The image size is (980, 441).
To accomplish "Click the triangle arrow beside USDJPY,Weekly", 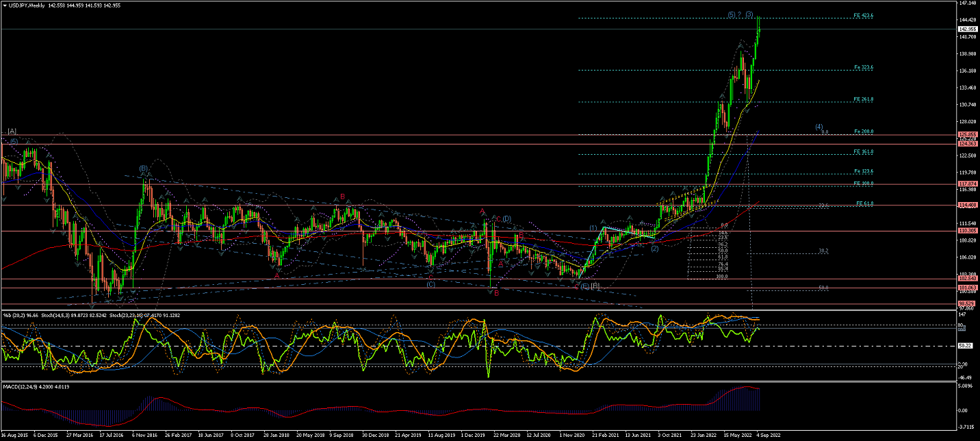I will [x=5, y=5].
